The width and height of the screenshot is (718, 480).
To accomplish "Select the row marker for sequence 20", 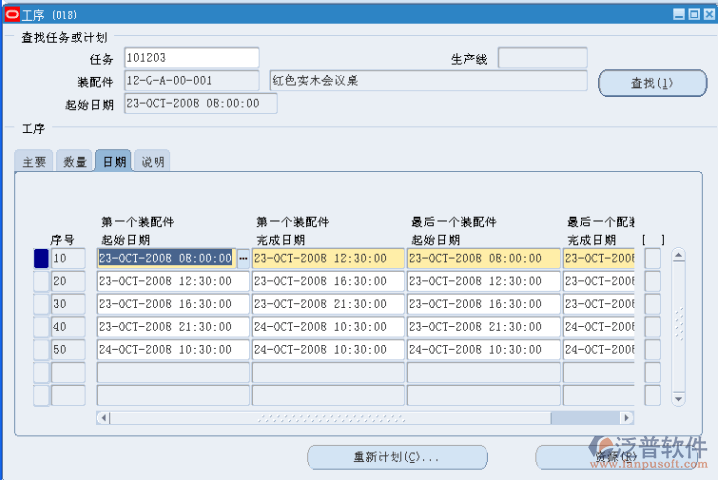I will (41, 281).
